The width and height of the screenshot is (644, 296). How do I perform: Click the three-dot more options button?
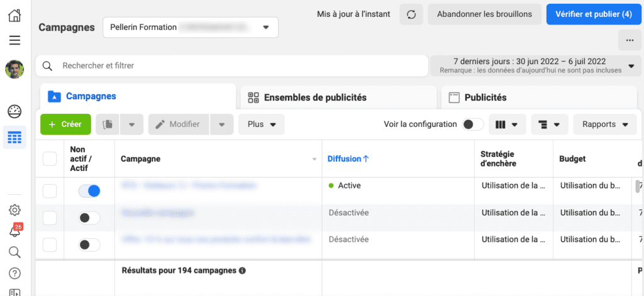coord(630,40)
